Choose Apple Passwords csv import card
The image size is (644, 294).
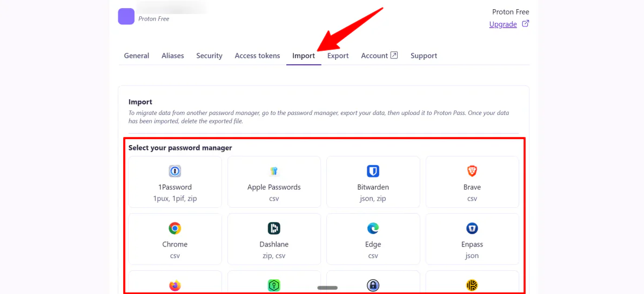click(274, 182)
